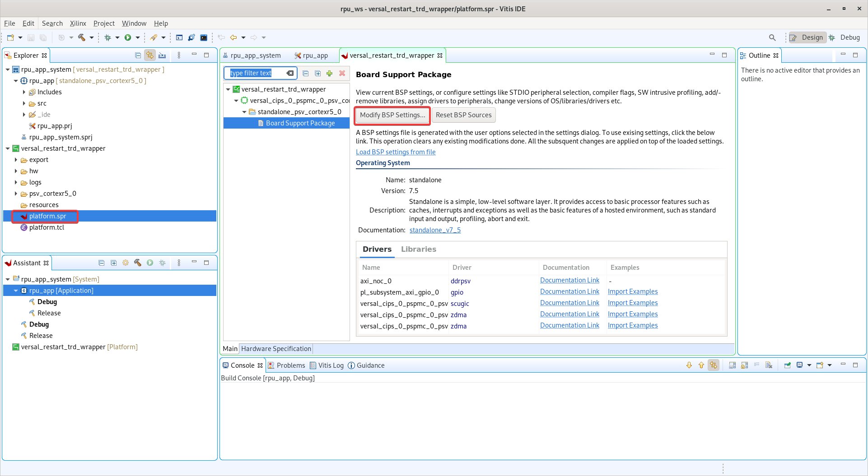Switch to the Debug perspective
The image size is (868, 476).
(x=845, y=37)
